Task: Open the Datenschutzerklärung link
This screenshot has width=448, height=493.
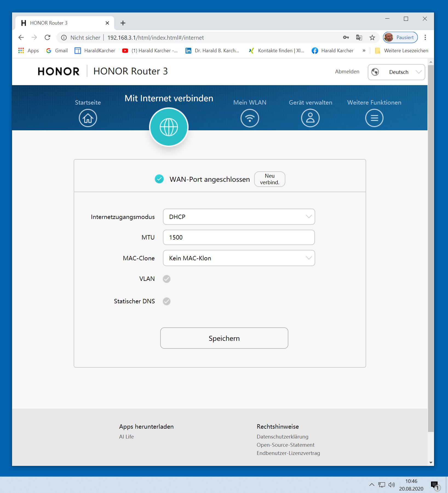Action: point(283,437)
